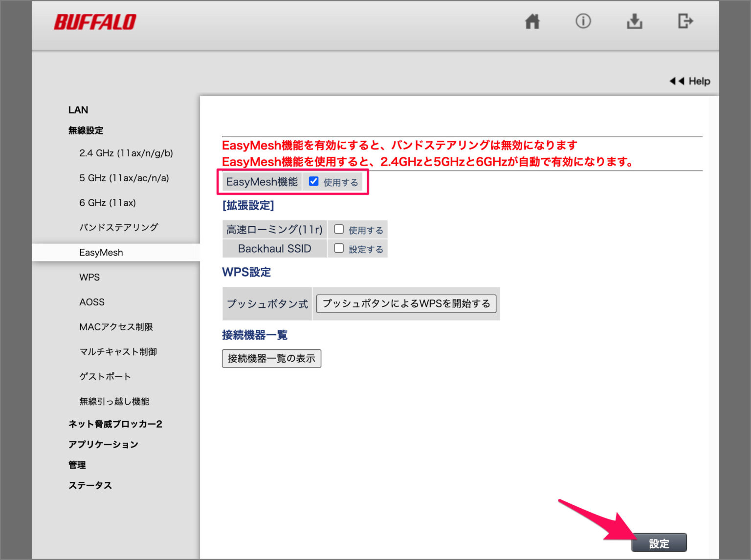Expand the 管理 section in sidebar

pyautogui.click(x=77, y=465)
